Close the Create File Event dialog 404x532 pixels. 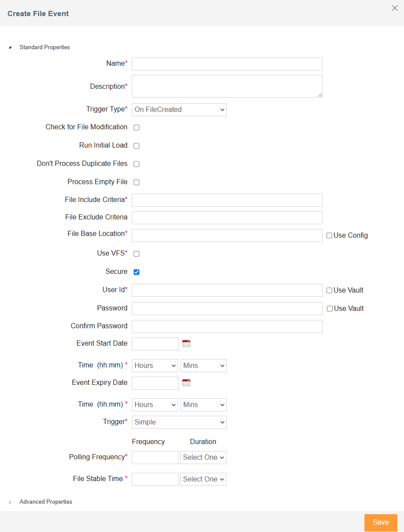coord(395,8)
